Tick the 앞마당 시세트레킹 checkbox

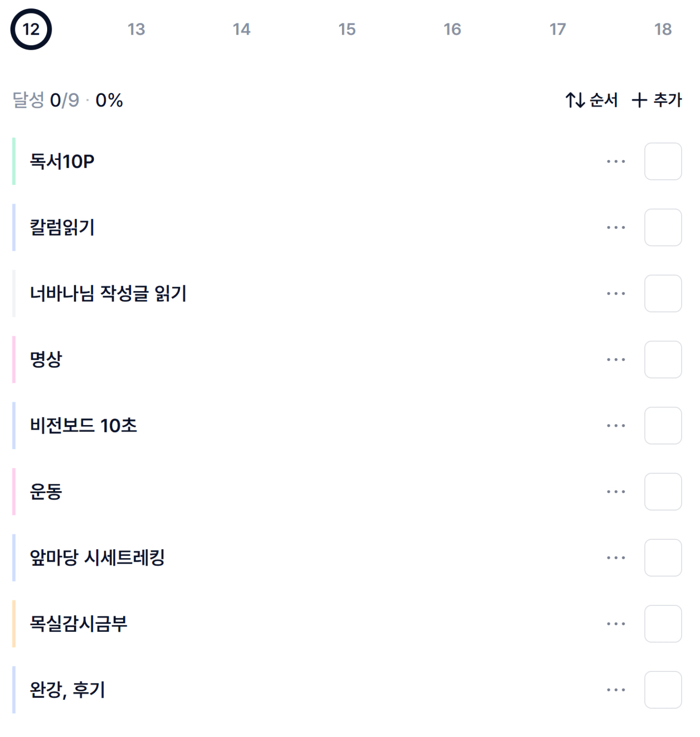(x=663, y=558)
